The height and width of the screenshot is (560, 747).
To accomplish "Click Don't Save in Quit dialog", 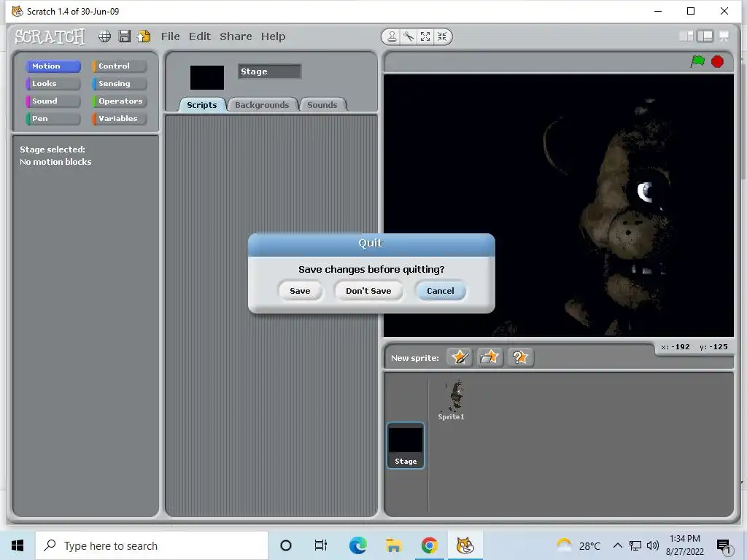I will pos(368,291).
